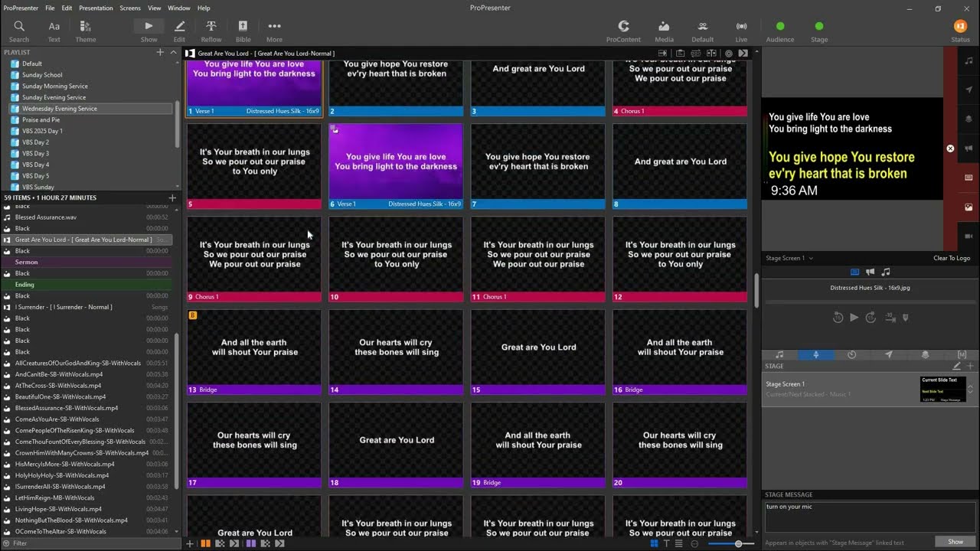980x551 pixels.
Task: Open the Macros tab
Action: point(962,355)
